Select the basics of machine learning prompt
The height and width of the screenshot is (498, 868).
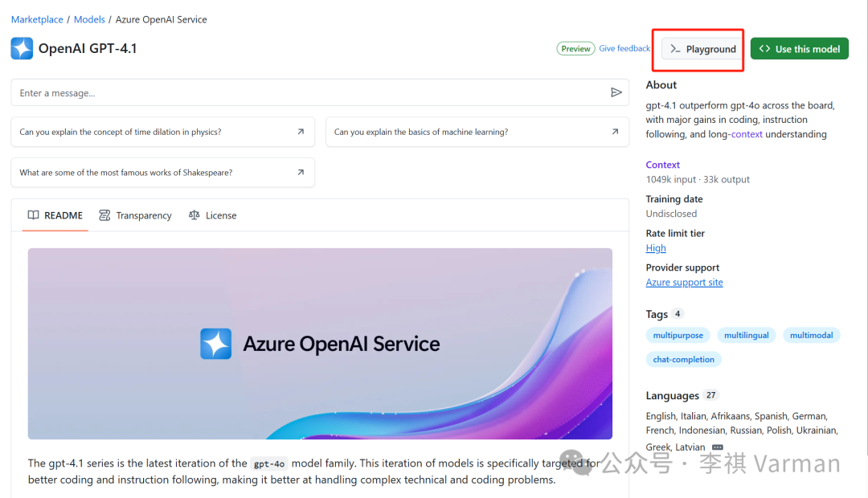477,132
